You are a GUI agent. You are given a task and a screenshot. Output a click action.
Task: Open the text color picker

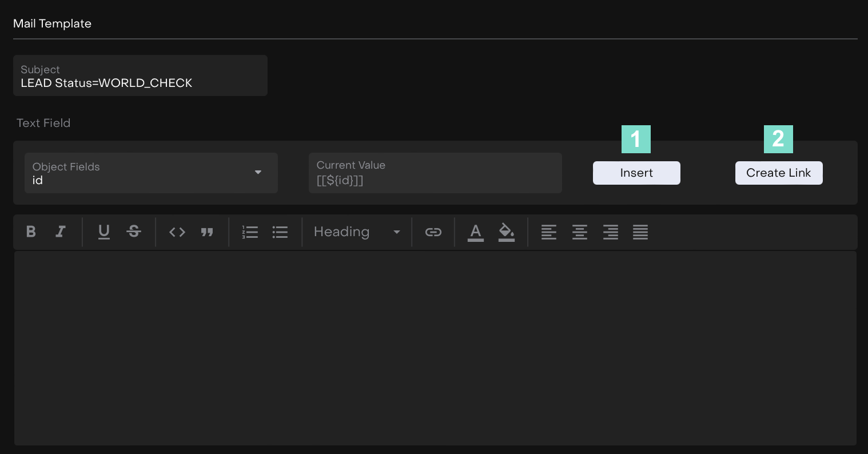476,232
